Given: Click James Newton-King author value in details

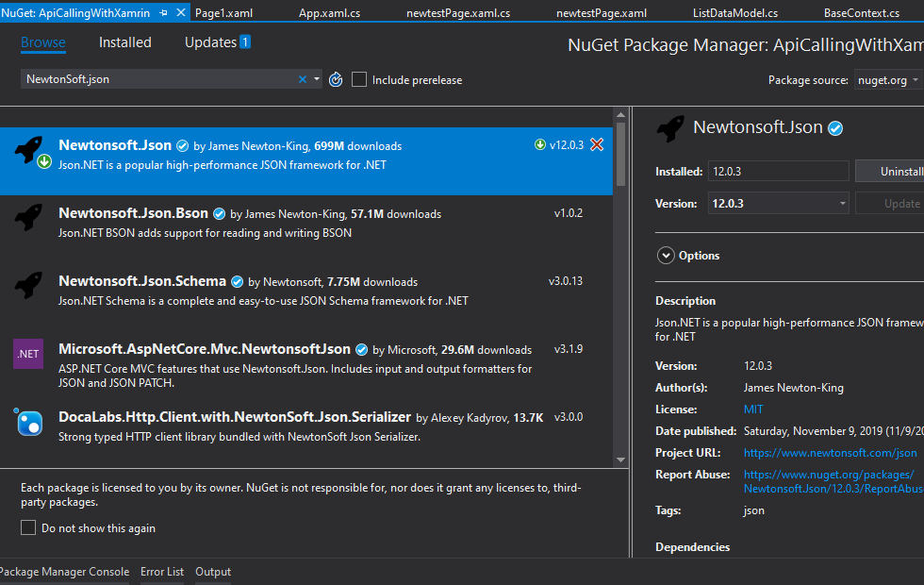Looking at the screenshot, I should pos(793,388).
